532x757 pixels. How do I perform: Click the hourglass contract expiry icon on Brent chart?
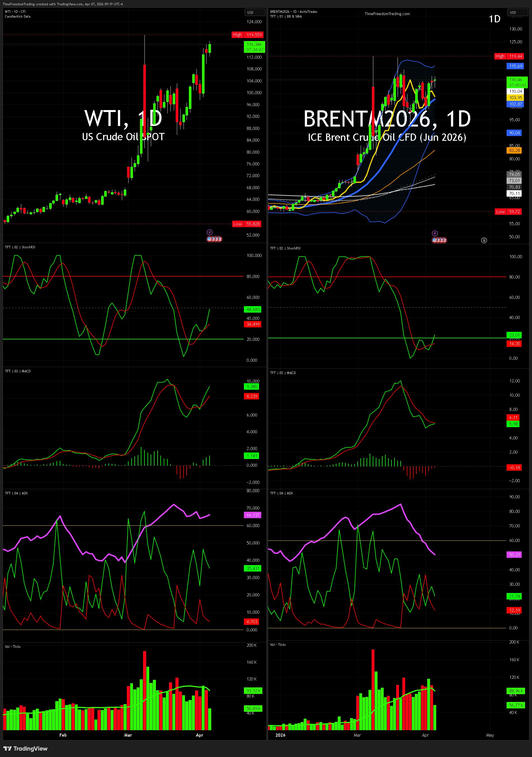click(x=484, y=240)
